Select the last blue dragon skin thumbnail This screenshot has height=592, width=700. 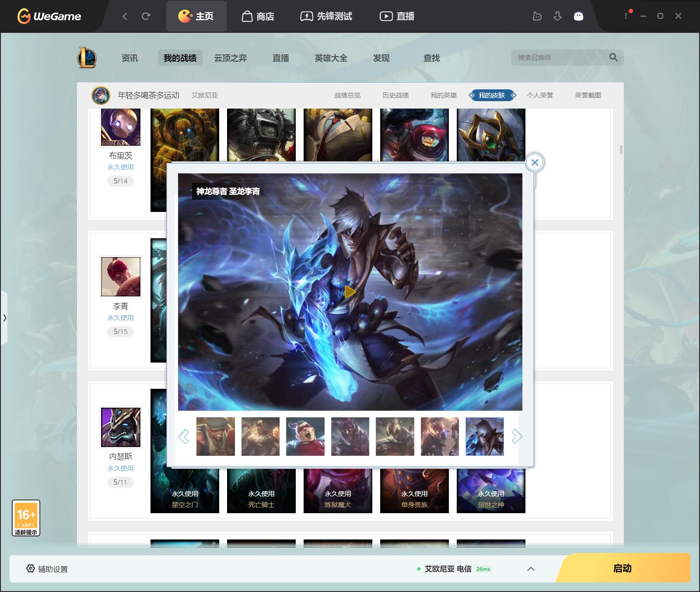485,436
